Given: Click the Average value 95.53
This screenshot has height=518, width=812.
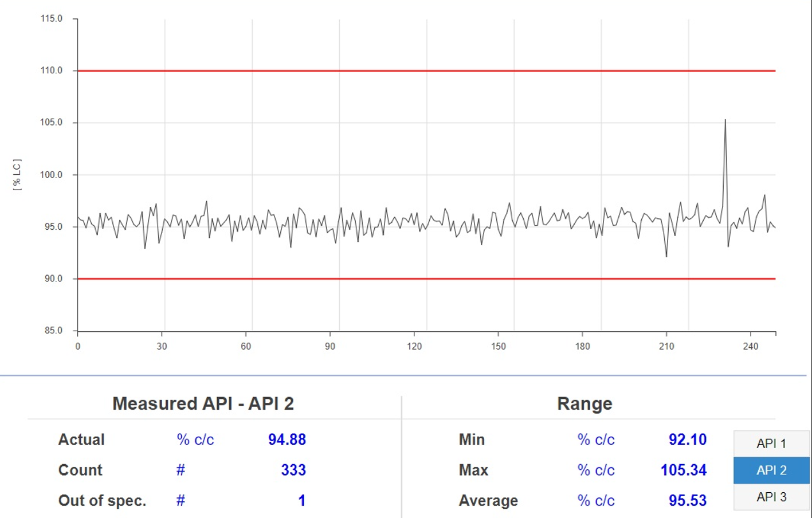Looking at the screenshot, I should (688, 500).
